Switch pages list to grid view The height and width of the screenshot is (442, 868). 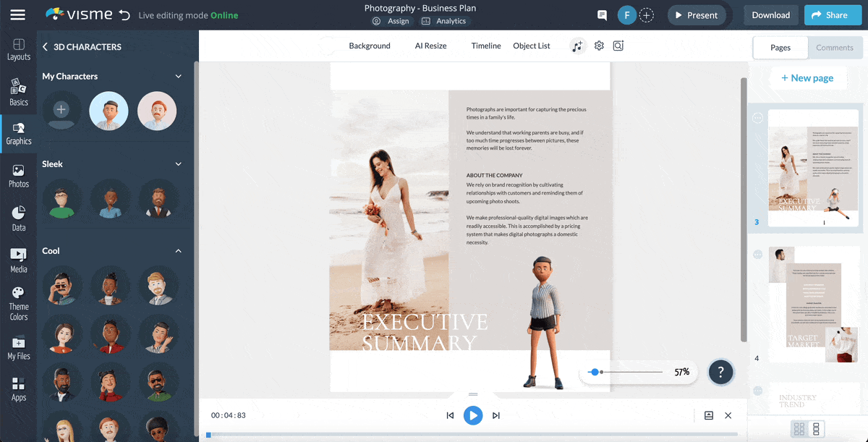(x=799, y=429)
